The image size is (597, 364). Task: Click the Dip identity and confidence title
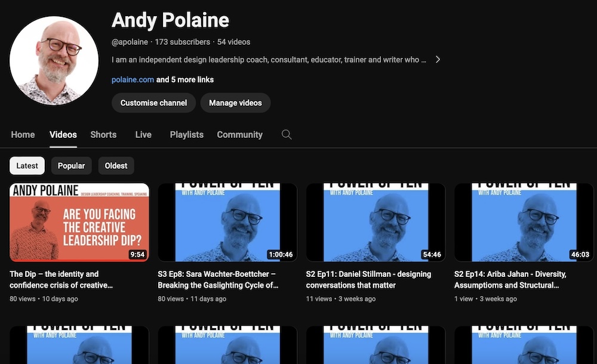tap(61, 279)
